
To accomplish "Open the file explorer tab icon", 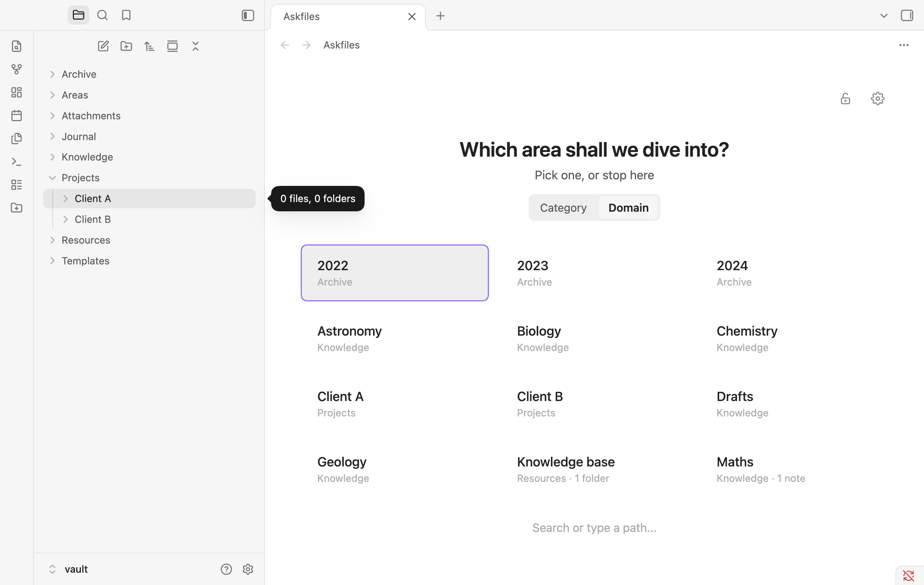I will pyautogui.click(x=79, y=15).
